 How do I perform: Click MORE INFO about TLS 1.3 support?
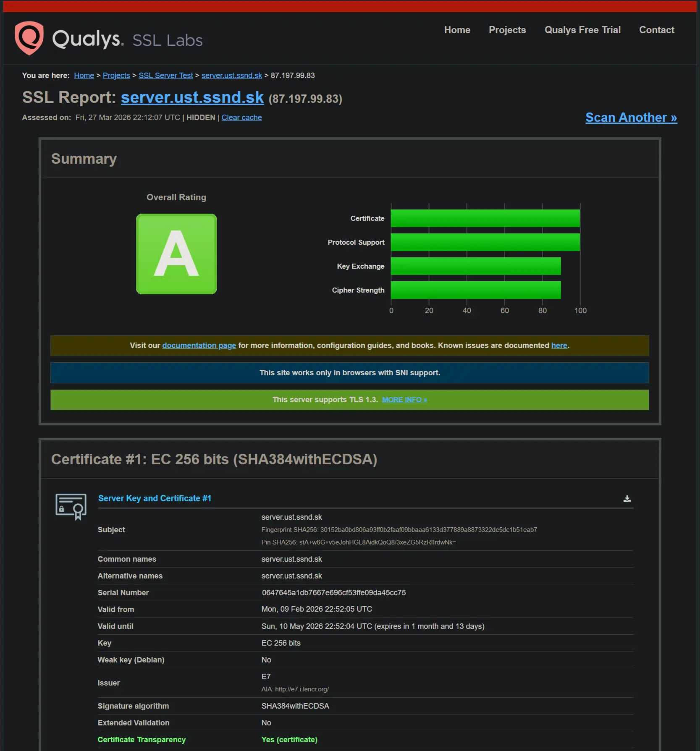point(404,400)
